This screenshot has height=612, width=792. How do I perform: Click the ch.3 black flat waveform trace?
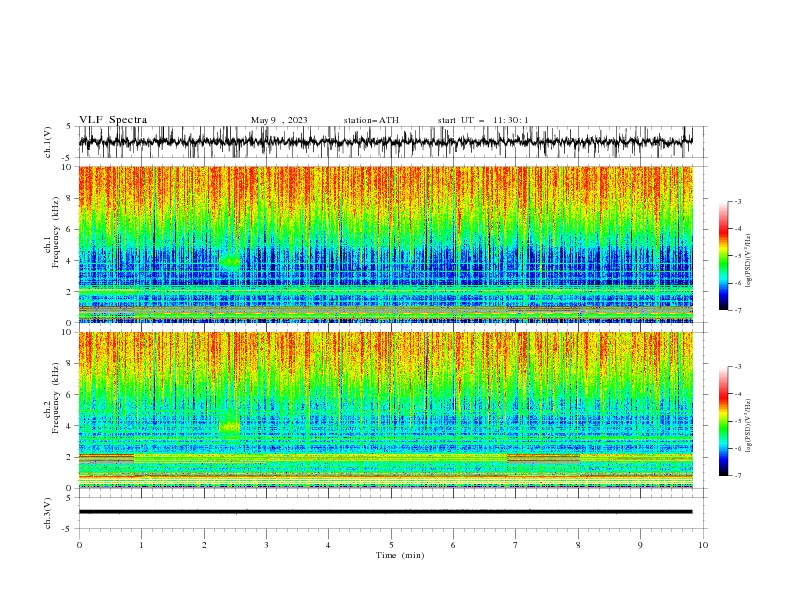(x=386, y=512)
